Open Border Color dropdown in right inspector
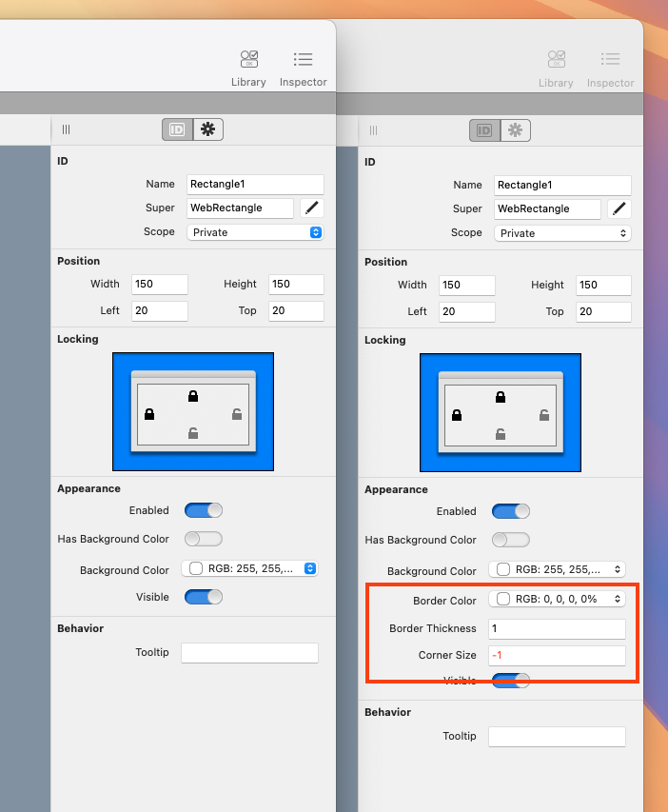The height and width of the screenshot is (812, 668). (x=558, y=599)
